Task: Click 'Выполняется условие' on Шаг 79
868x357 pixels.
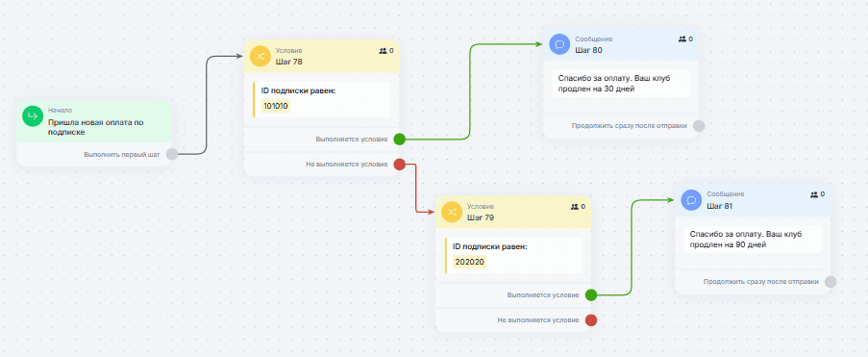Action: (x=543, y=294)
